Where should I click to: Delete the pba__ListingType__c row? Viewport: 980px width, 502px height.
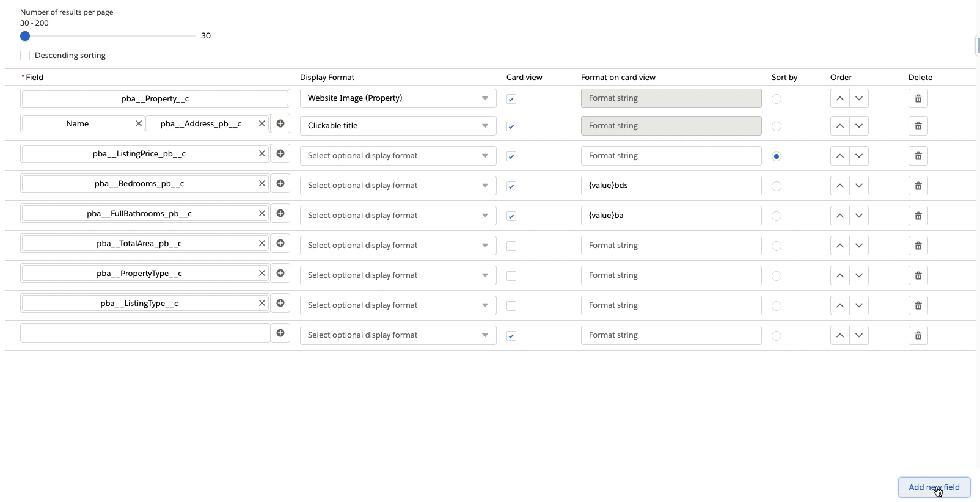918,305
